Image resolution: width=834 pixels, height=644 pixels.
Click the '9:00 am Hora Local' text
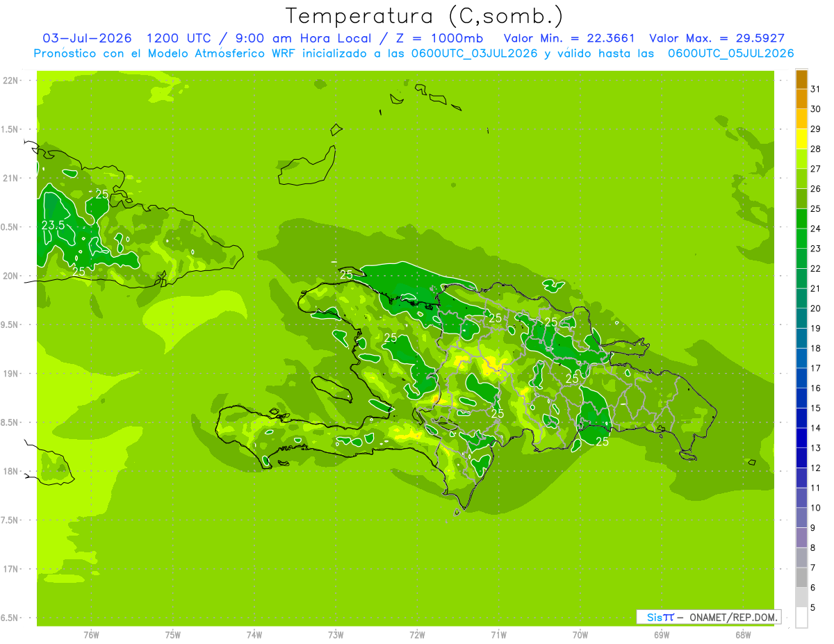click(x=315, y=38)
